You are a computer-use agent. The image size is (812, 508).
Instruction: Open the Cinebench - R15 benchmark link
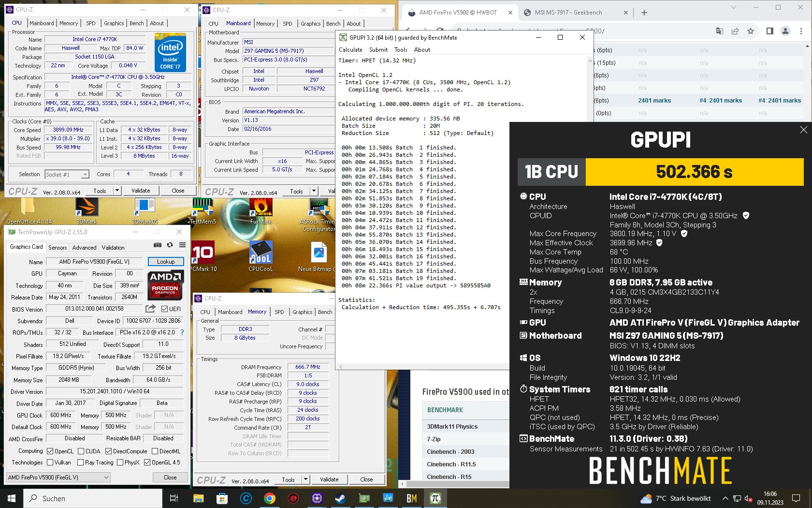point(449,477)
